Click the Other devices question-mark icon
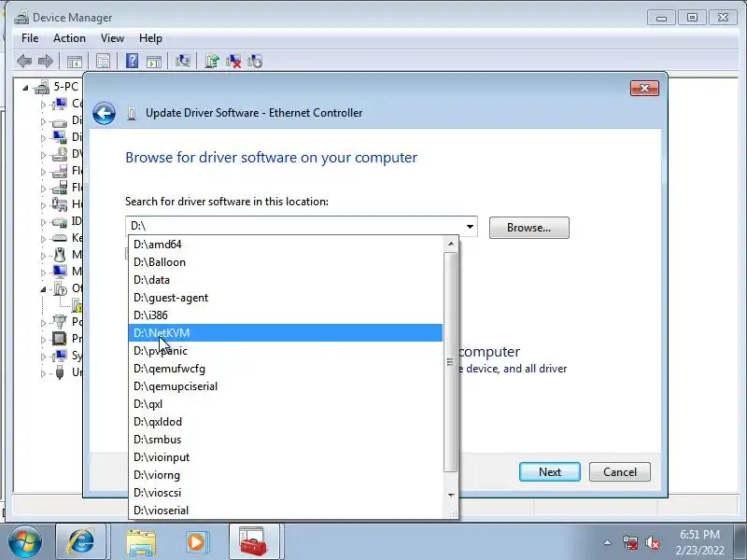Viewport: 747px width, 560px height. [61, 288]
